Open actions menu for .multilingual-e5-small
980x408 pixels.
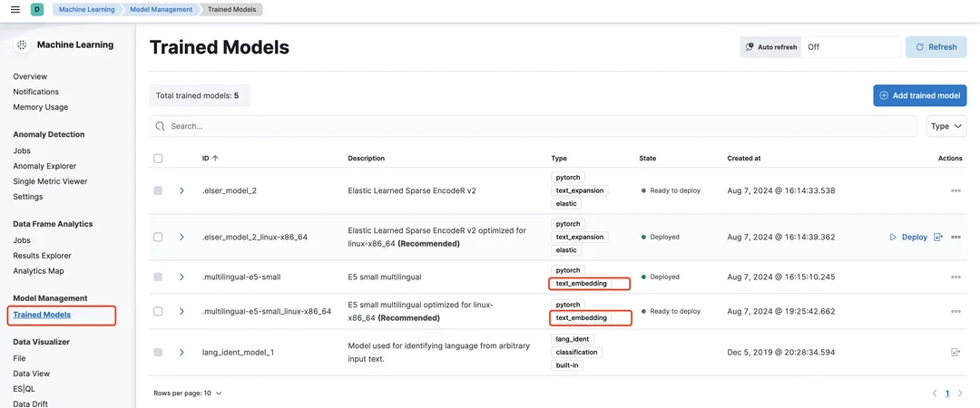(x=955, y=277)
